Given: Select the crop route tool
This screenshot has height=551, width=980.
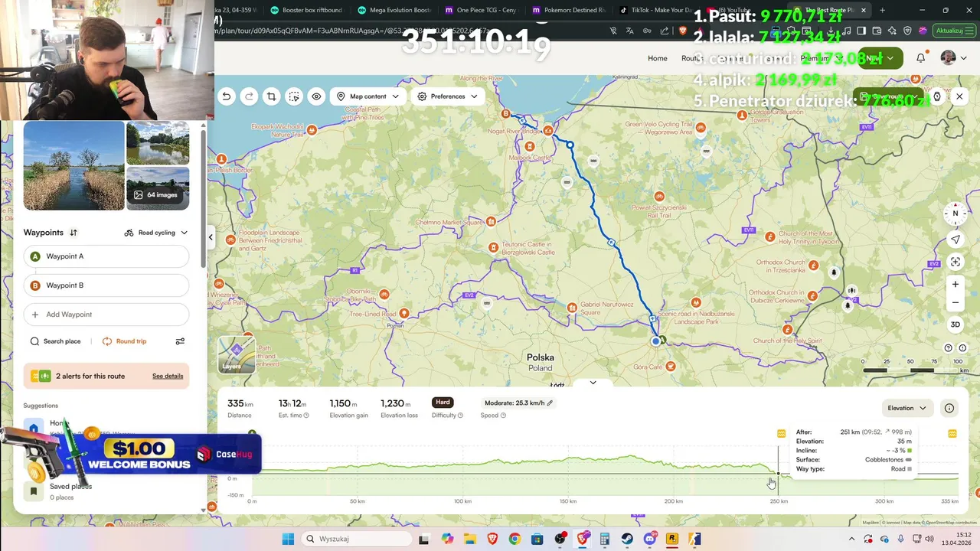Looking at the screenshot, I should 271,96.
